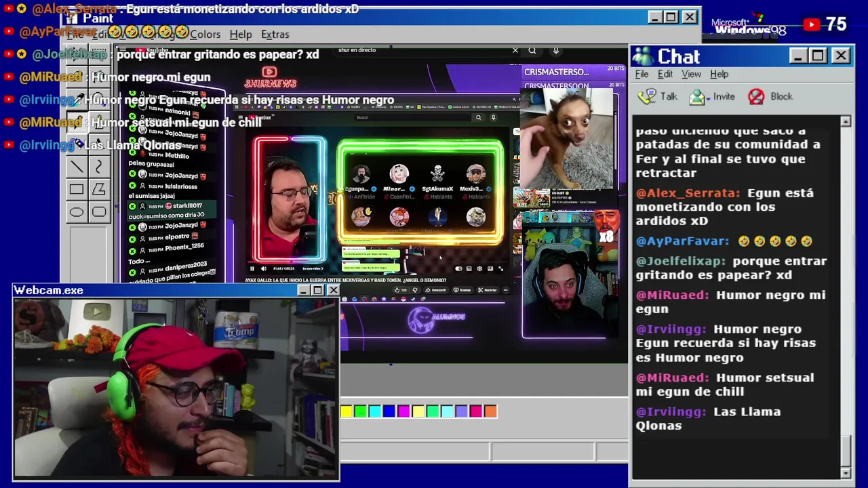Click the Invite icon in Chat toolbar
Viewport: 868px width, 488px height.
click(x=697, y=97)
